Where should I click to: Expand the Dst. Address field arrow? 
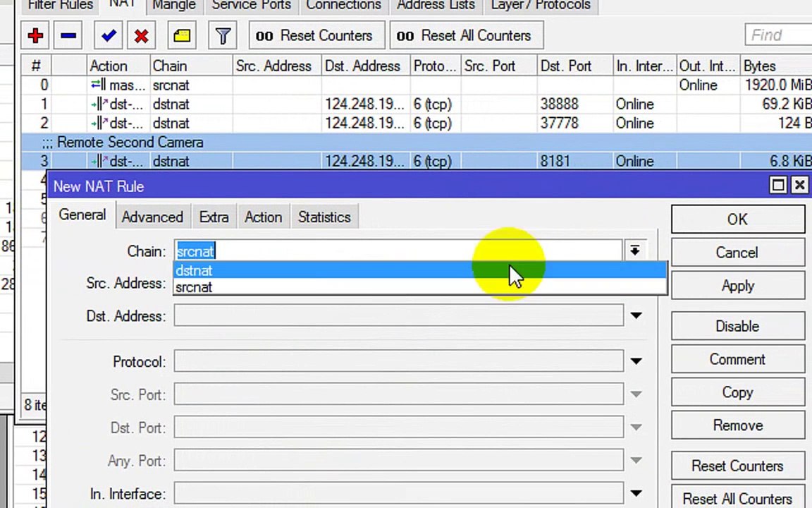click(x=636, y=315)
